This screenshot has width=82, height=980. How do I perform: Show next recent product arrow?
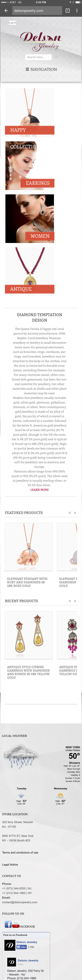[75, 601]
